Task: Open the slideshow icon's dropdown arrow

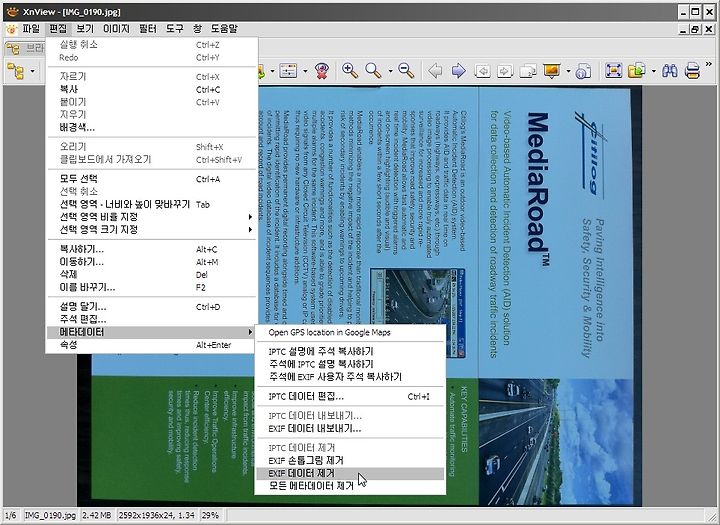Action: [x=568, y=71]
